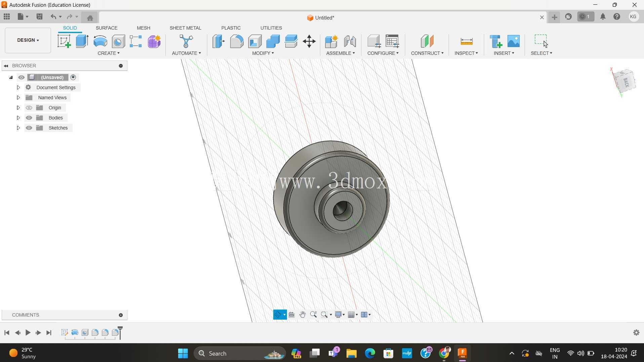644x362 pixels.
Task: Activate the Unsaved component radio button
Action: [x=73, y=77]
